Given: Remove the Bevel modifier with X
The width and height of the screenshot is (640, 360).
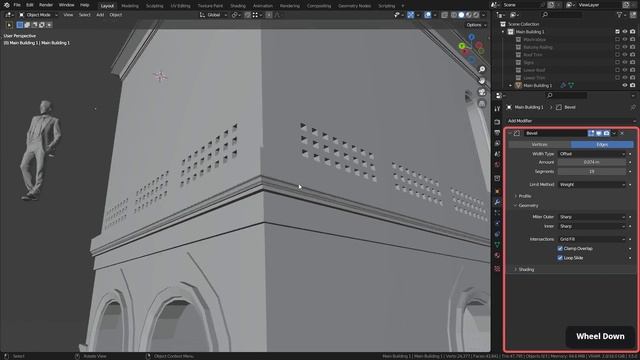Looking at the screenshot, I should (622, 133).
